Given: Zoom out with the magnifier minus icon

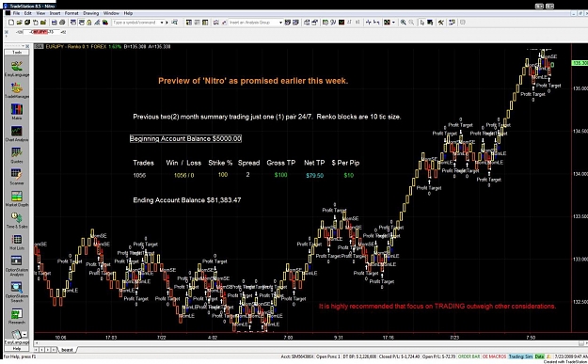Looking at the screenshot, I should coord(411,23).
